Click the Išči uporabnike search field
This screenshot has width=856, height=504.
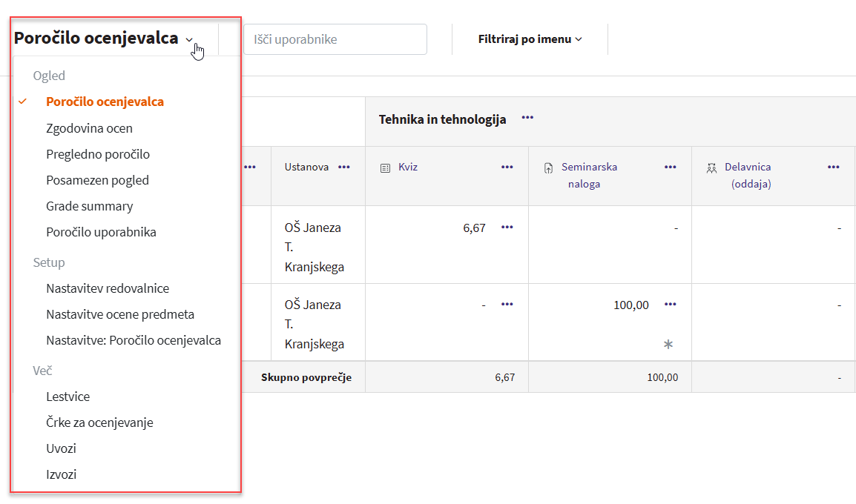tap(335, 39)
